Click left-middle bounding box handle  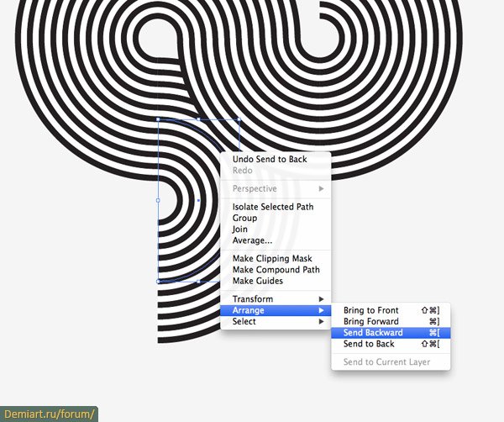(x=158, y=200)
